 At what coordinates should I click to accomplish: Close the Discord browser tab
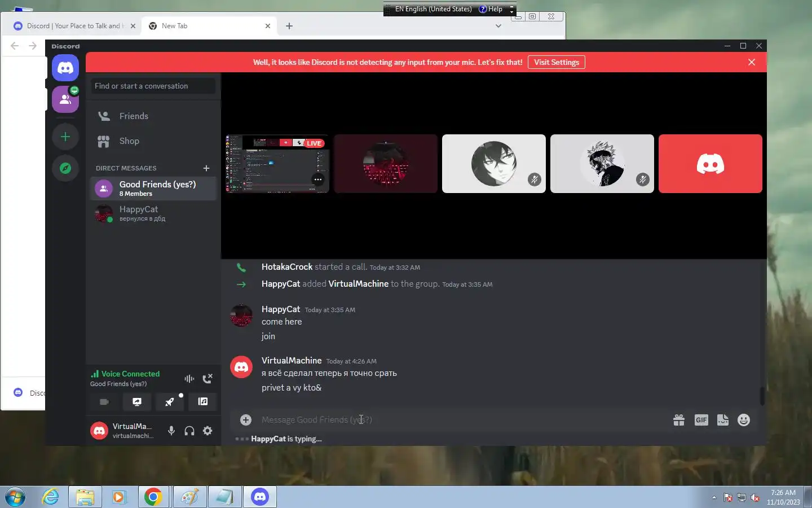pyautogui.click(x=133, y=26)
